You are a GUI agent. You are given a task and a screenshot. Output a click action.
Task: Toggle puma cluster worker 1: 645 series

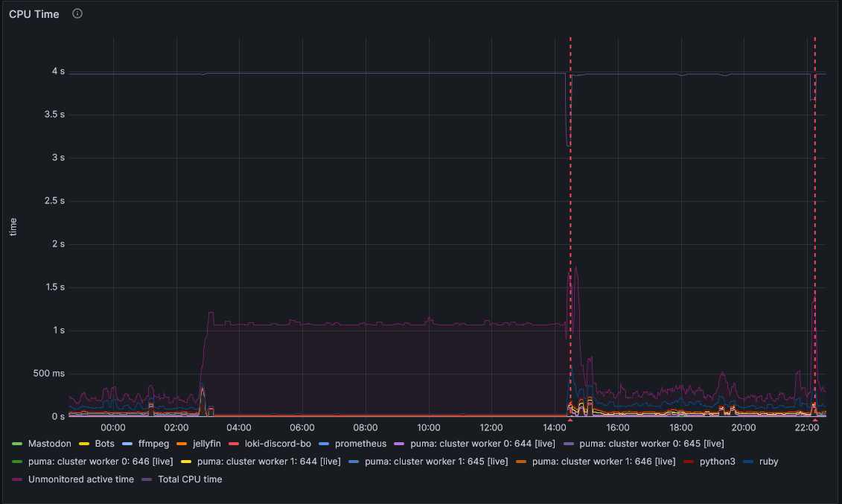pos(436,462)
